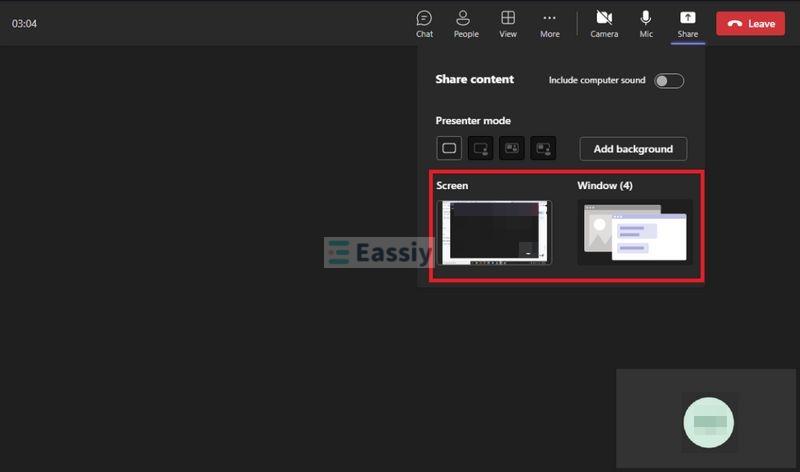Select Standout presenter mode
Screen dimensions: 800x472
coord(481,148)
